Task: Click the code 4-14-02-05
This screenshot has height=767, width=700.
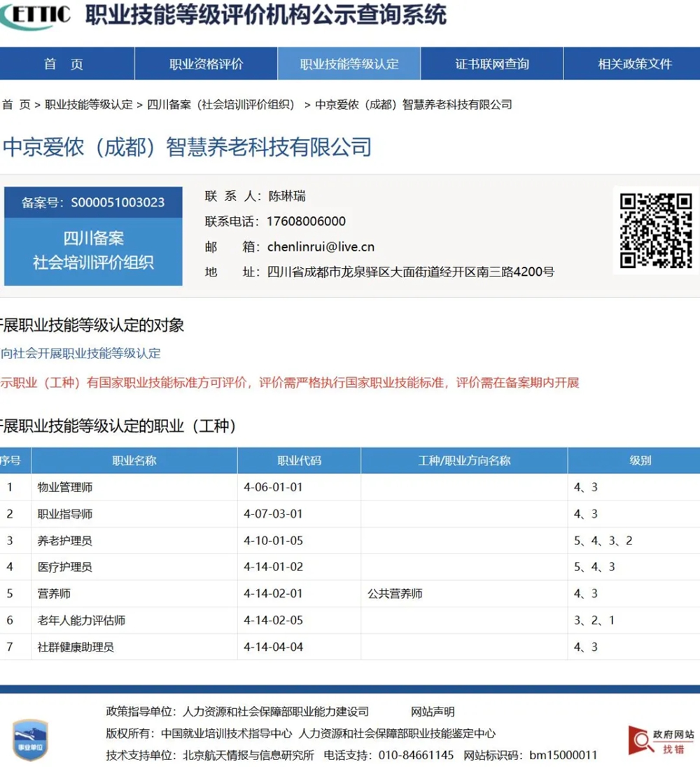Action: (x=273, y=620)
